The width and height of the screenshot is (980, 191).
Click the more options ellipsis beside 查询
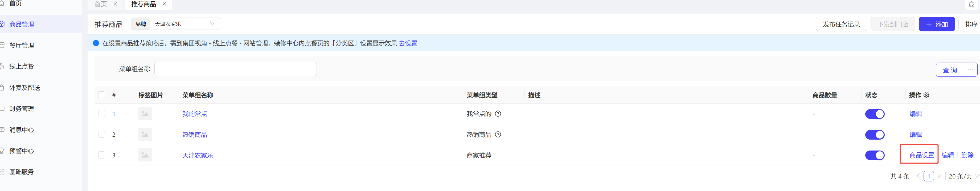click(x=970, y=70)
